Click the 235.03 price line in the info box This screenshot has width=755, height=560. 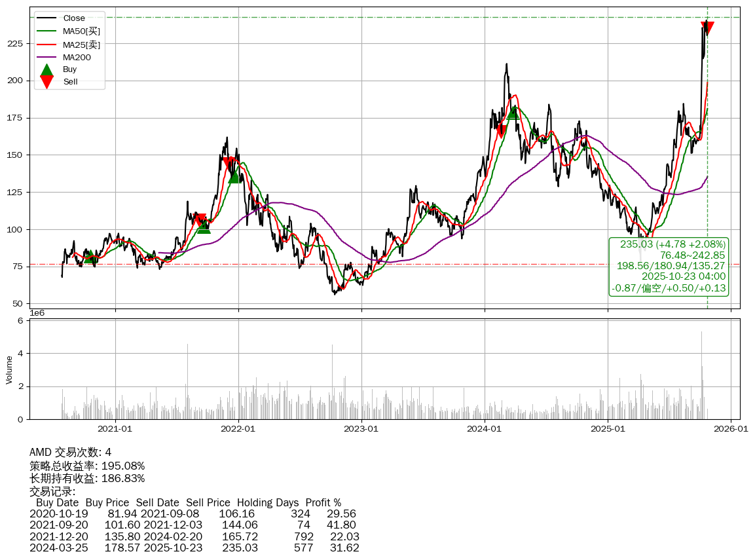click(672, 244)
